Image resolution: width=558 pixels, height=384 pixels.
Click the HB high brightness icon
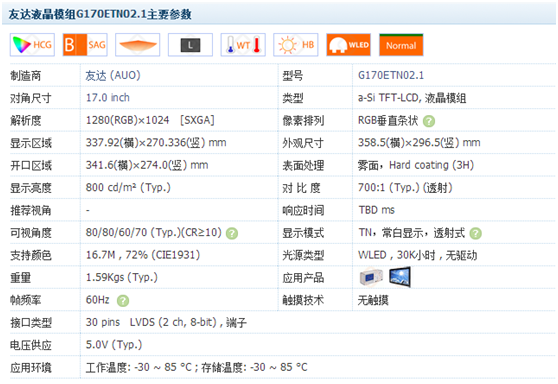point(296,45)
